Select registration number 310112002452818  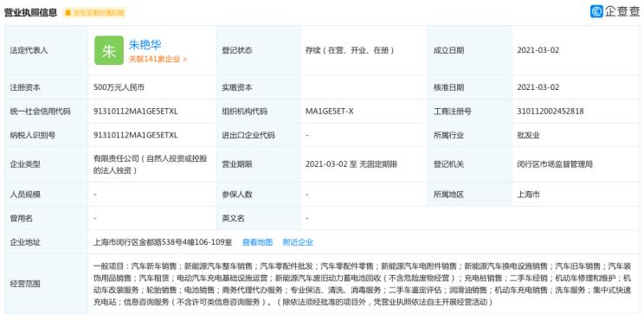click(551, 112)
